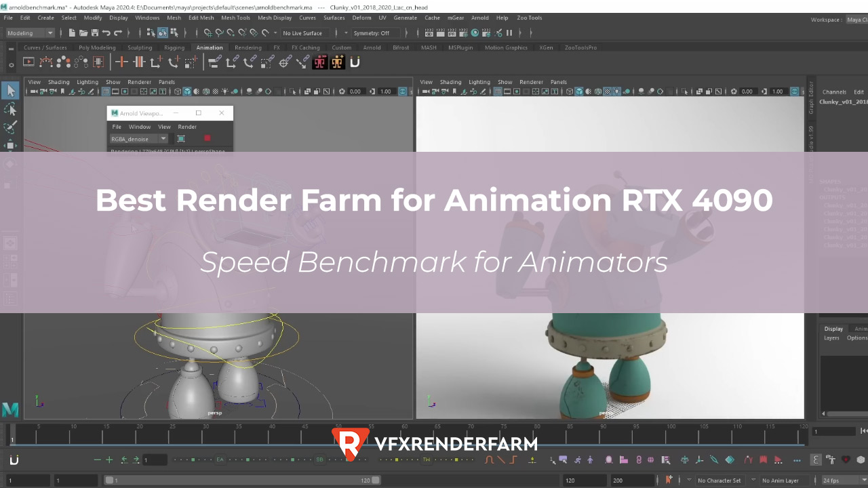
Task: Open the RGBA_denoise AOV dropdown
Action: coord(138,138)
